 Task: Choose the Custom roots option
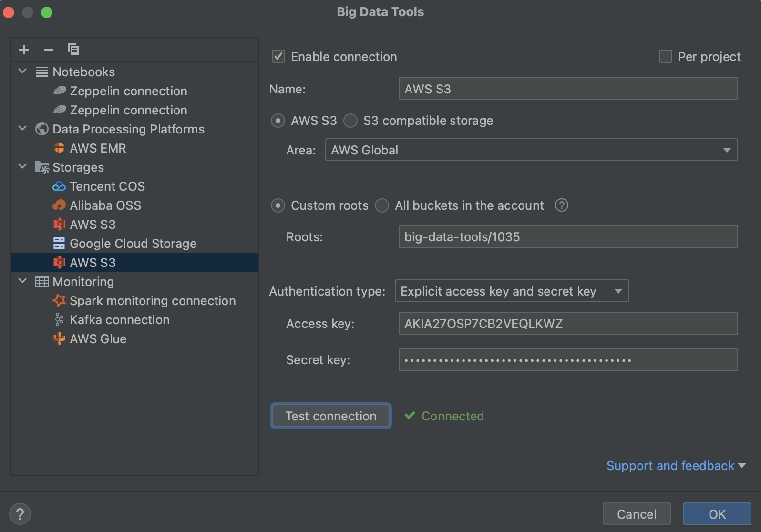pos(278,205)
